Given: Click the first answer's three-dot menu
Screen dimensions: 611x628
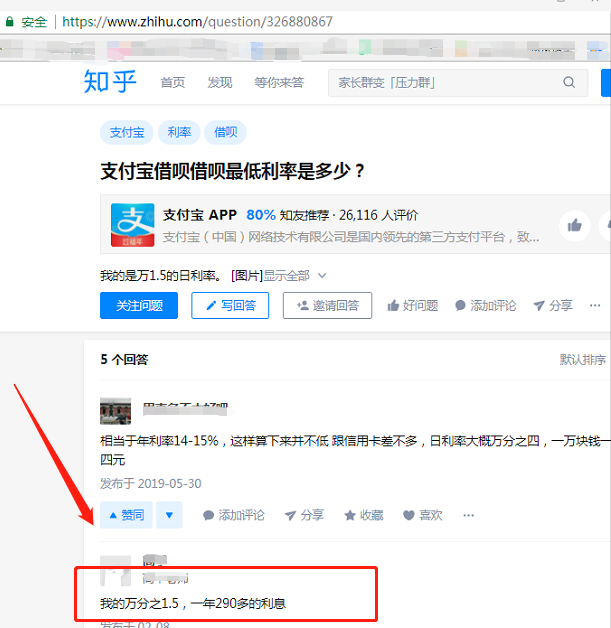Looking at the screenshot, I should coord(468,515).
